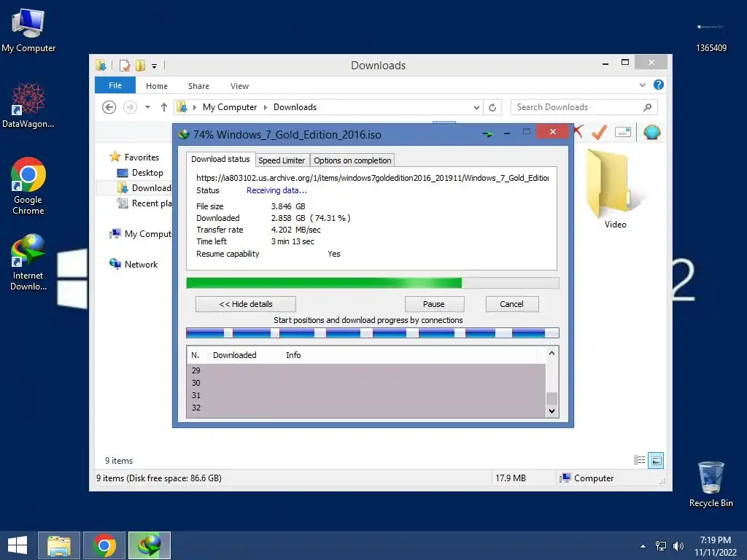Image resolution: width=747 pixels, height=560 pixels.
Task: Click the Info column header
Action: click(x=293, y=355)
